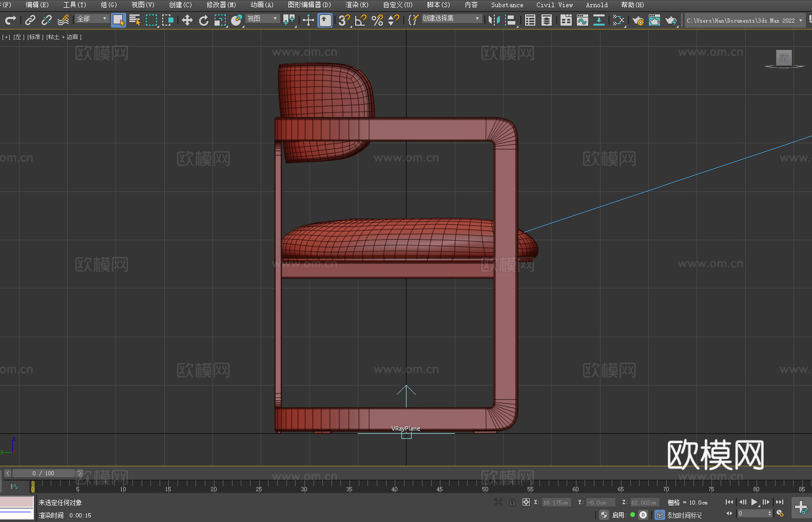
Task: Click the [标准] viewport label
Action: [35, 37]
